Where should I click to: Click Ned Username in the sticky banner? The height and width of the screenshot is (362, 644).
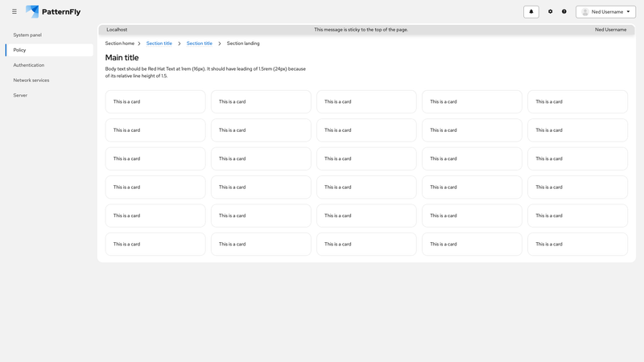(610, 30)
